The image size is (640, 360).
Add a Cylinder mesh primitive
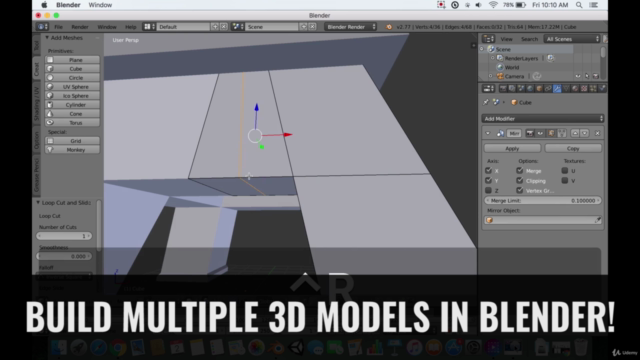tap(72, 104)
